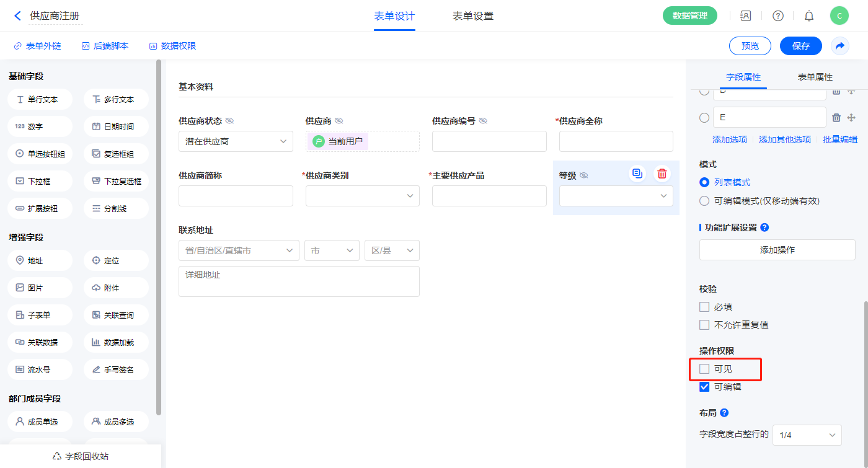Delete option E with its trash icon
The width and height of the screenshot is (868, 468).
(836, 118)
